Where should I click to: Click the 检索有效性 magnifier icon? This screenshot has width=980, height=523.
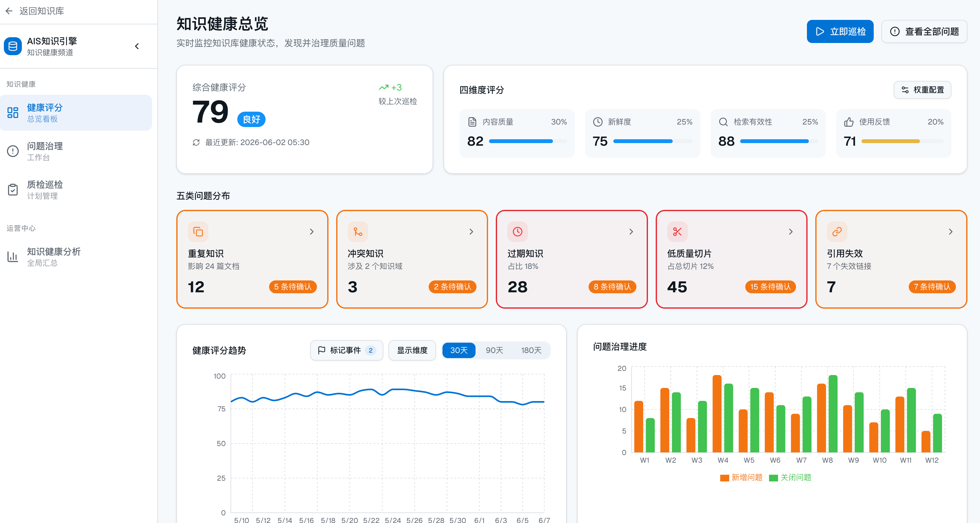pyautogui.click(x=723, y=122)
